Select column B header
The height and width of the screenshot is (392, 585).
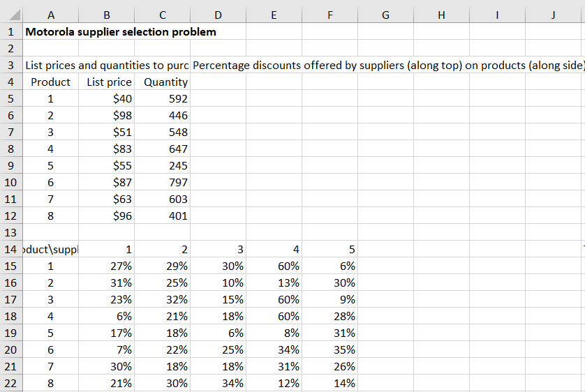point(107,15)
